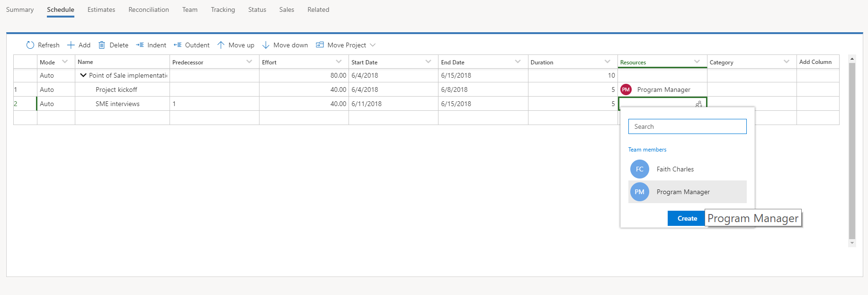Select Faith Charles avatar in team members
Viewport: 868px width, 295px height.
tap(640, 169)
